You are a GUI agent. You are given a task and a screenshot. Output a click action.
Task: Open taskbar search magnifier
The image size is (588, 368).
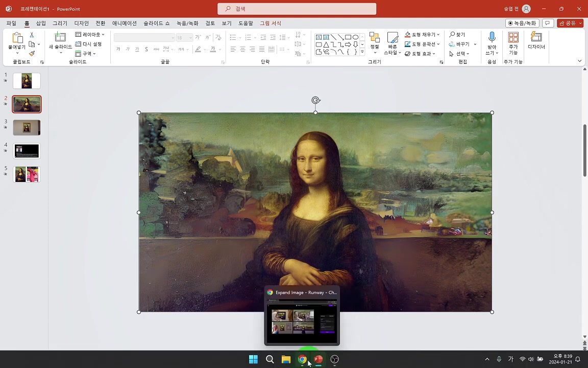[269, 359]
